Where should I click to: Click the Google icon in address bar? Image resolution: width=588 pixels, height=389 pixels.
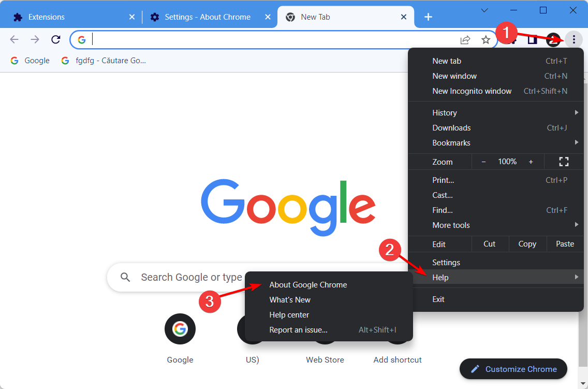click(82, 40)
